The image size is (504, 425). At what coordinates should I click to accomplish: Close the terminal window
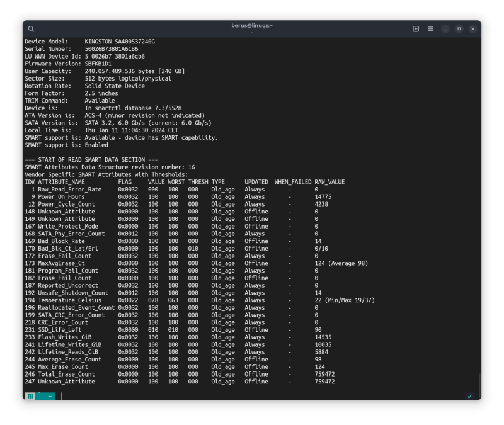coord(473,29)
